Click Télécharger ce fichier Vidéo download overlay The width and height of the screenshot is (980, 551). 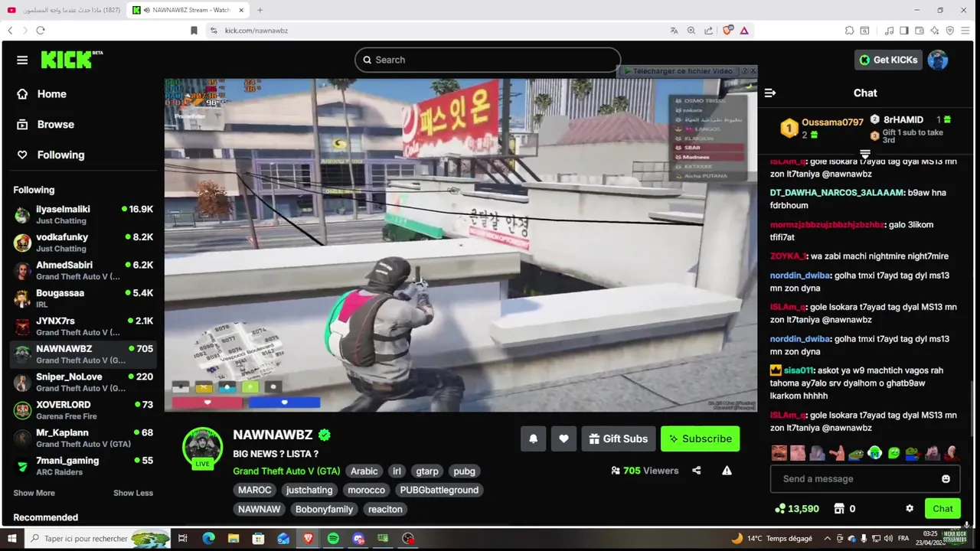pyautogui.click(x=678, y=71)
